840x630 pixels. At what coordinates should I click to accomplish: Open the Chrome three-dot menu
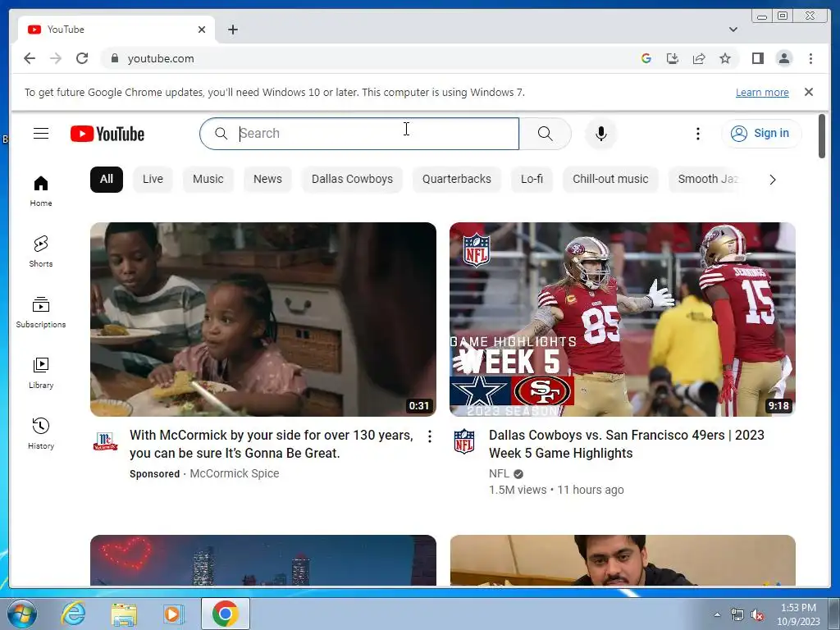coord(810,58)
